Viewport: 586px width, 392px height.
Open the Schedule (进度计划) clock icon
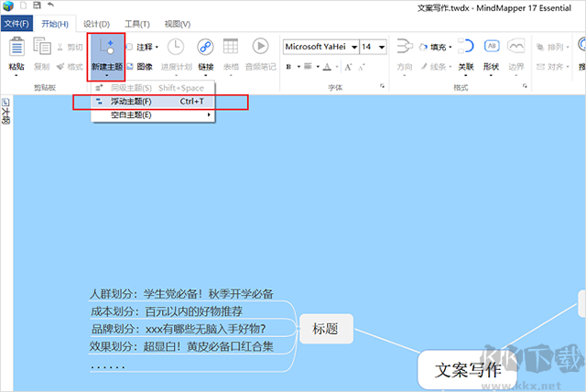[176, 47]
